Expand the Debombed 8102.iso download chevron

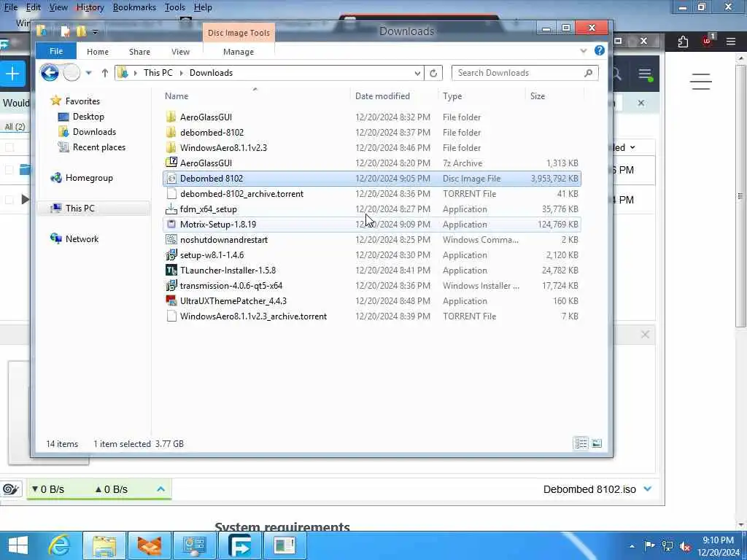pyautogui.click(x=648, y=489)
